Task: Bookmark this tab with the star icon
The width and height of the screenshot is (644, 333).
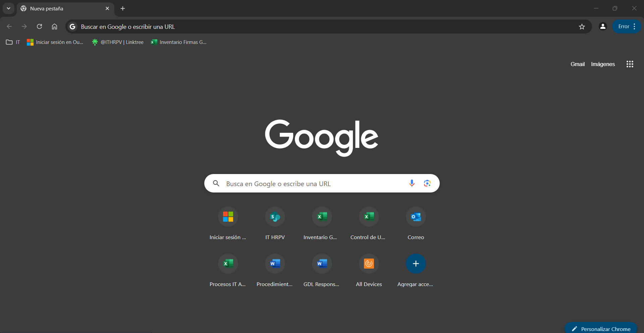Action: tap(582, 26)
